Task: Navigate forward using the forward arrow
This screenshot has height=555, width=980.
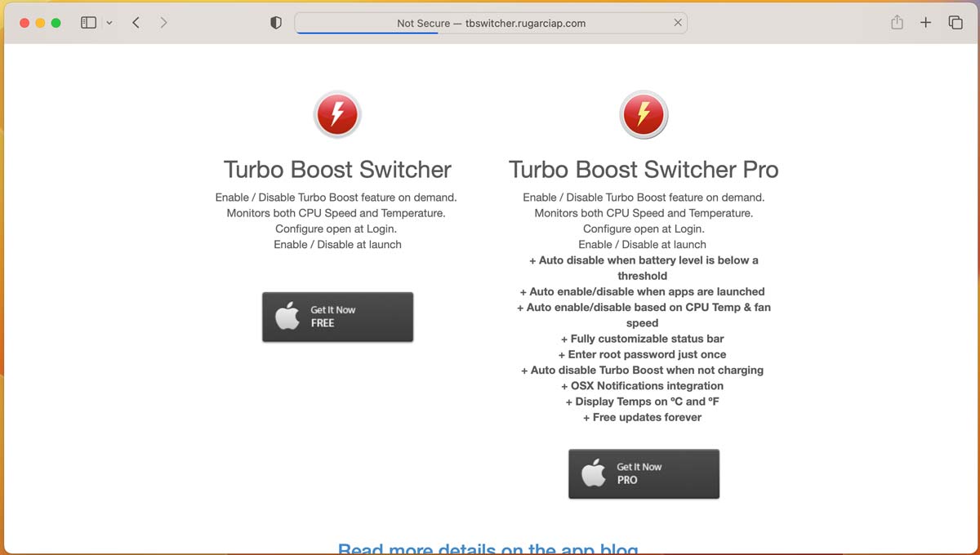Action: [163, 23]
